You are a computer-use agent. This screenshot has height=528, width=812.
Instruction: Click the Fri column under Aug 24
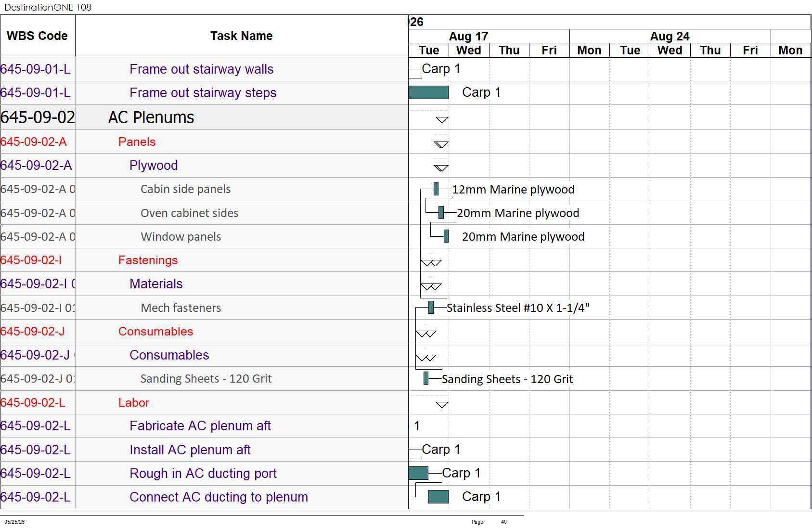tap(750, 51)
